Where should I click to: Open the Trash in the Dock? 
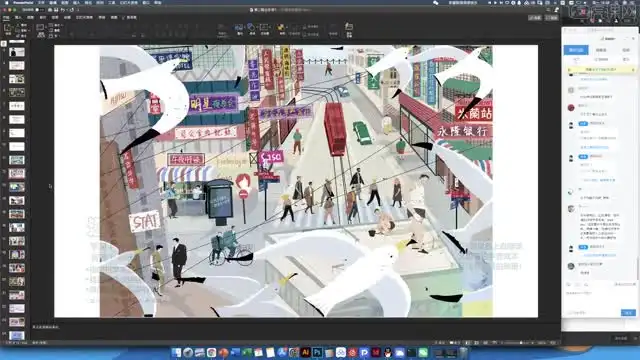463,352
